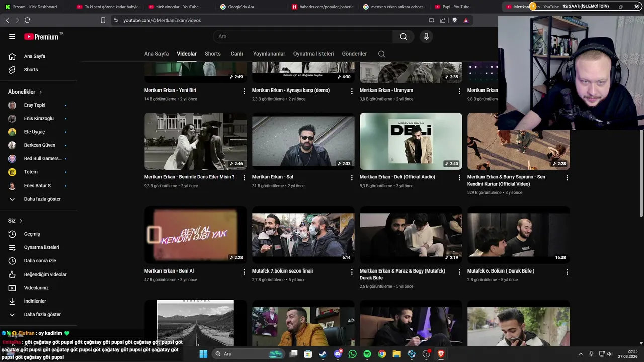Image resolution: width=644 pixels, height=362 pixels.
Task: Click the Windows Start button
Action: pyautogui.click(x=203, y=354)
